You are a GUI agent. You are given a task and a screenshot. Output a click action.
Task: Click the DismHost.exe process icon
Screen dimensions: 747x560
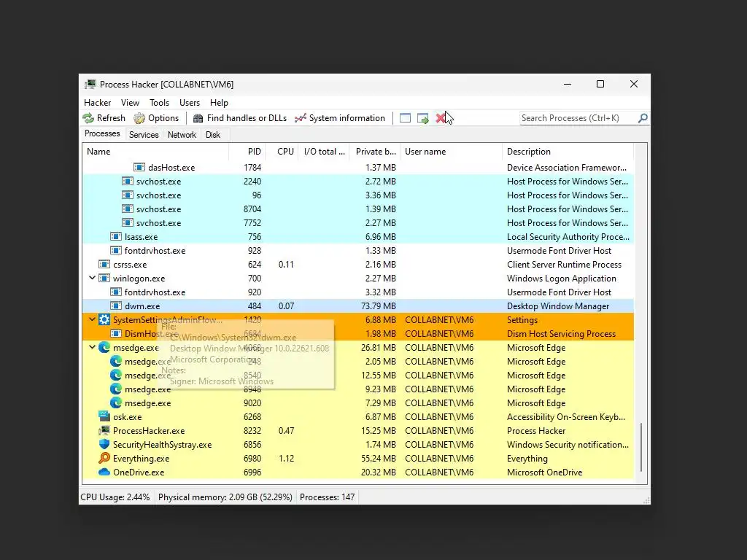(x=116, y=333)
